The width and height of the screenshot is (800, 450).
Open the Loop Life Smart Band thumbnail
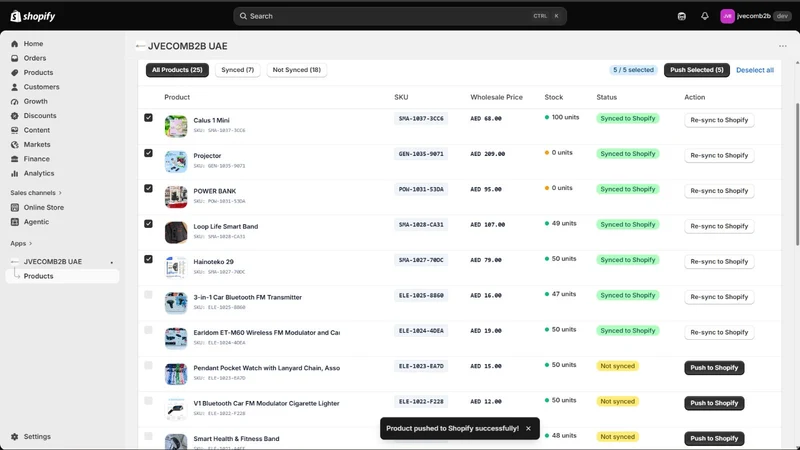pos(176,233)
